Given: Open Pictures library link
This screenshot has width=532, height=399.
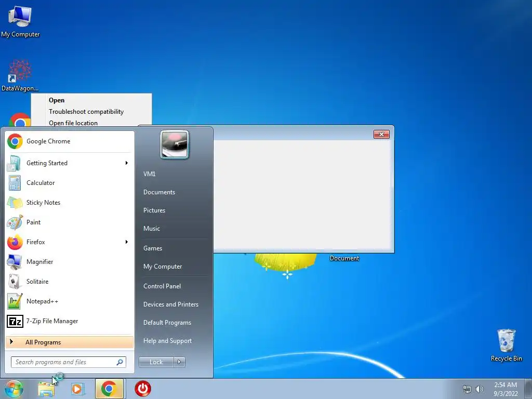Looking at the screenshot, I should 154,210.
